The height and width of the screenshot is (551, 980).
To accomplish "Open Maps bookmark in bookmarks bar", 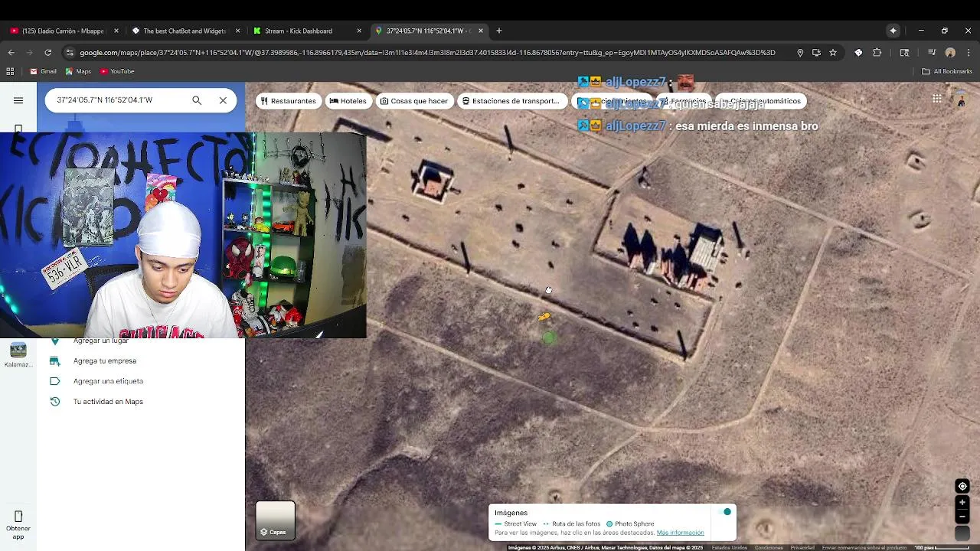I will [78, 71].
